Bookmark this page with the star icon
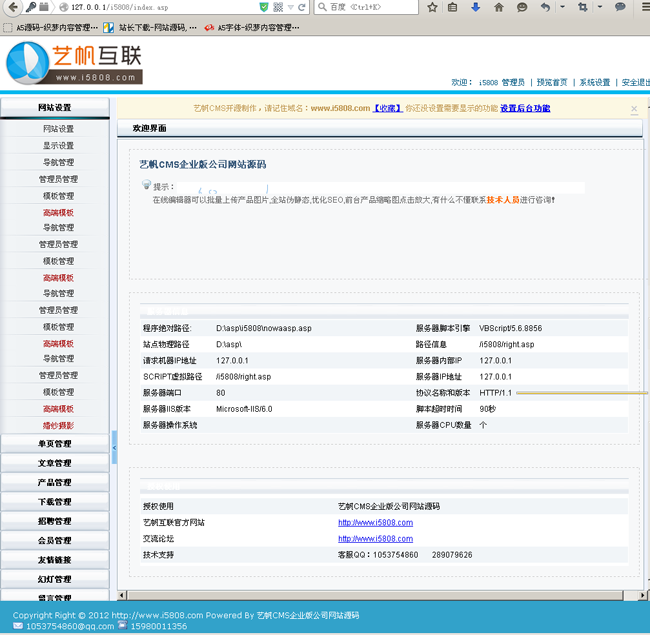This screenshot has height=635, width=650. pos(432,7)
